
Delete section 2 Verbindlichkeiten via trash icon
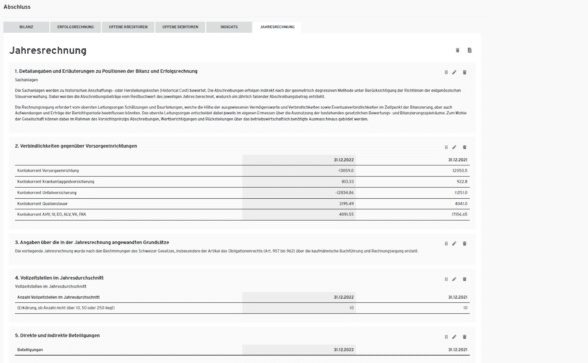[464, 147]
